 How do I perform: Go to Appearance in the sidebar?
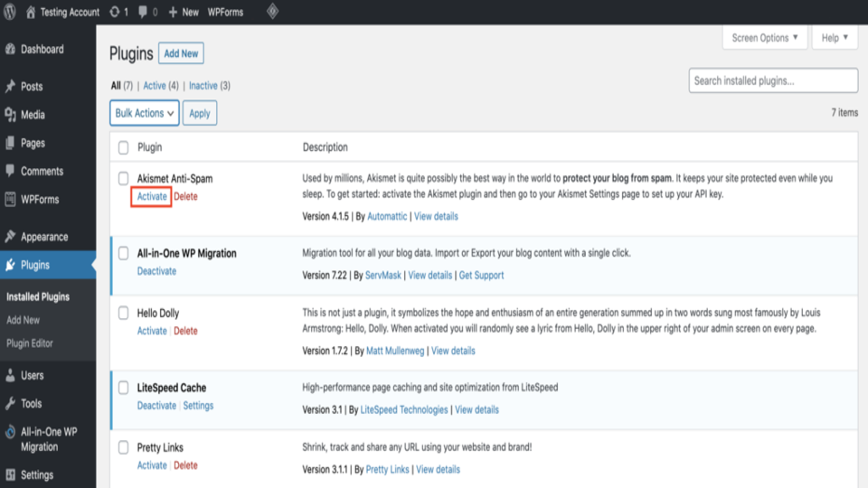pos(44,237)
